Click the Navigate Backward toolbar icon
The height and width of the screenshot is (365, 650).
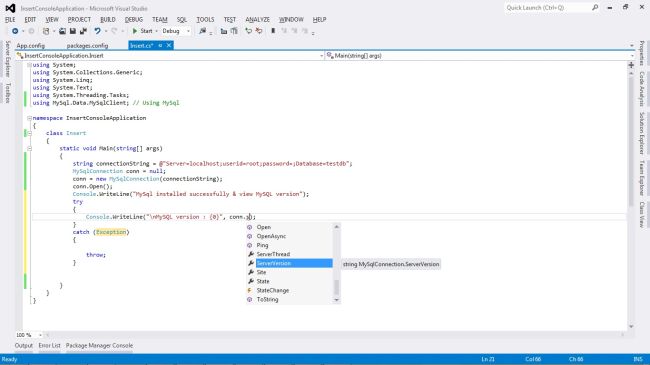(x=15, y=31)
